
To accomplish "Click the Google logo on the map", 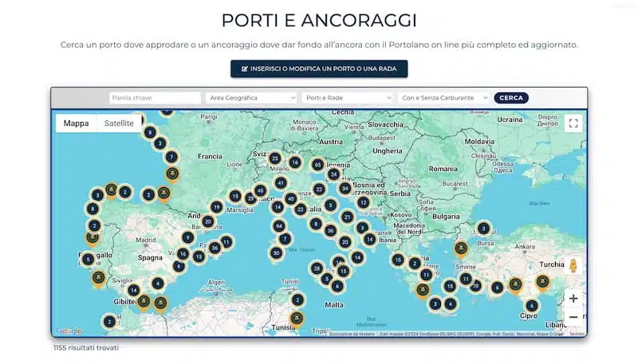I will [x=69, y=331].
